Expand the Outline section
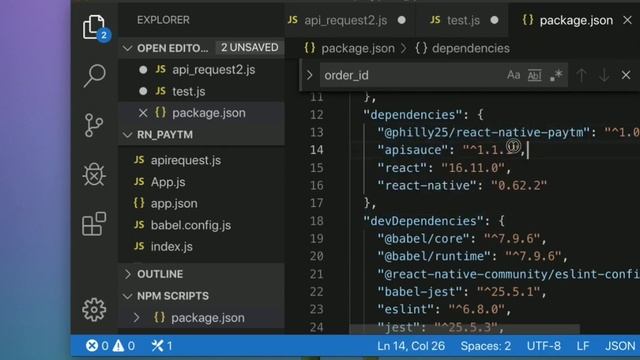Image resolution: width=640 pixels, height=360 pixels. coord(128,274)
